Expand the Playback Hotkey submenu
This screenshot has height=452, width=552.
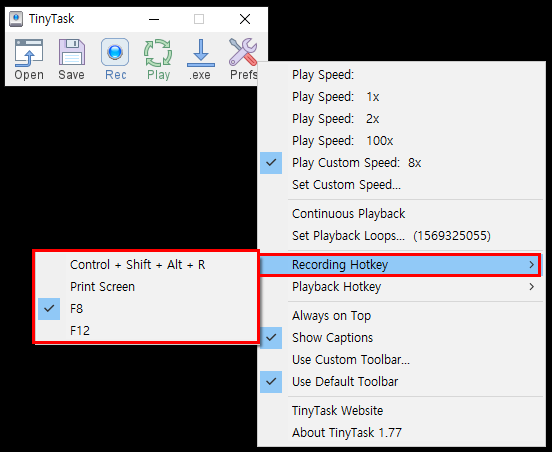(x=401, y=287)
